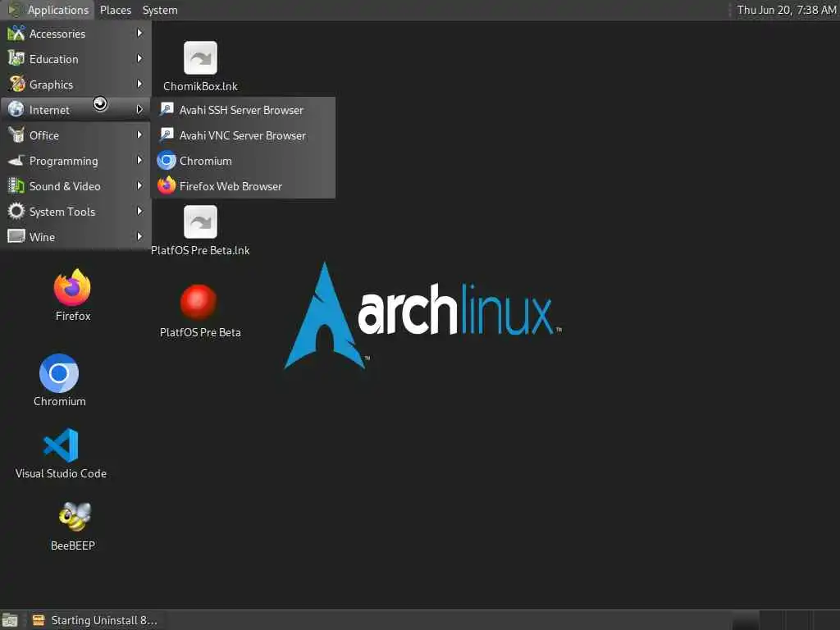Select the red PlatfOS Pre Beta desktop icon
840x630 pixels.
(x=200, y=311)
